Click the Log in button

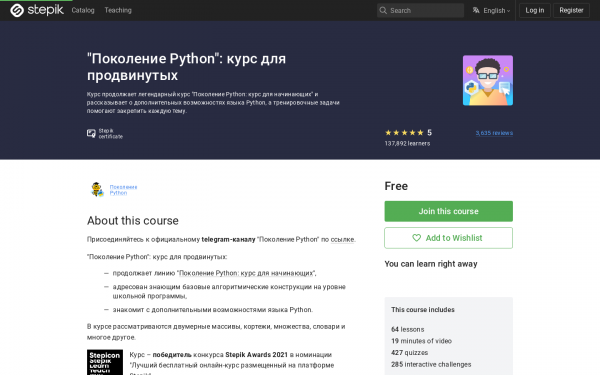point(535,10)
